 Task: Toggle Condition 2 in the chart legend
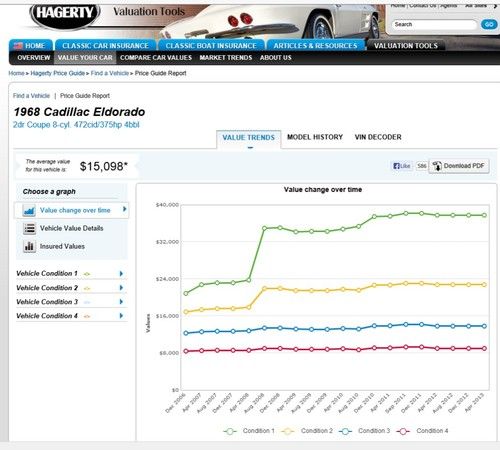(x=307, y=431)
